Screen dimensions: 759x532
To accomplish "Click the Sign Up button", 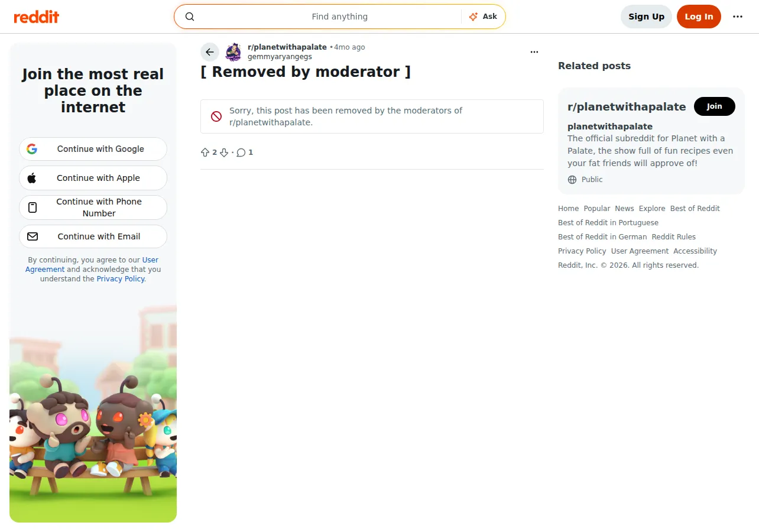I will click(646, 17).
